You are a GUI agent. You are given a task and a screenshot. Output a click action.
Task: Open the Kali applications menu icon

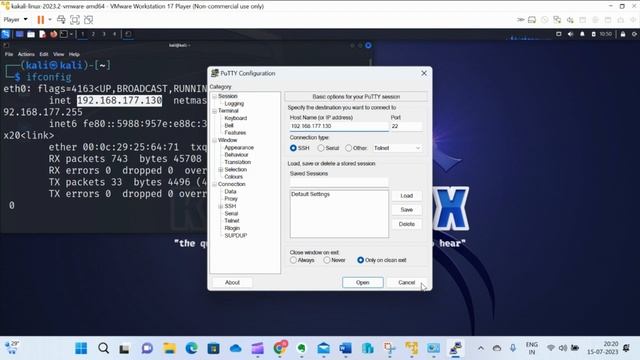pyautogui.click(x=6, y=34)
